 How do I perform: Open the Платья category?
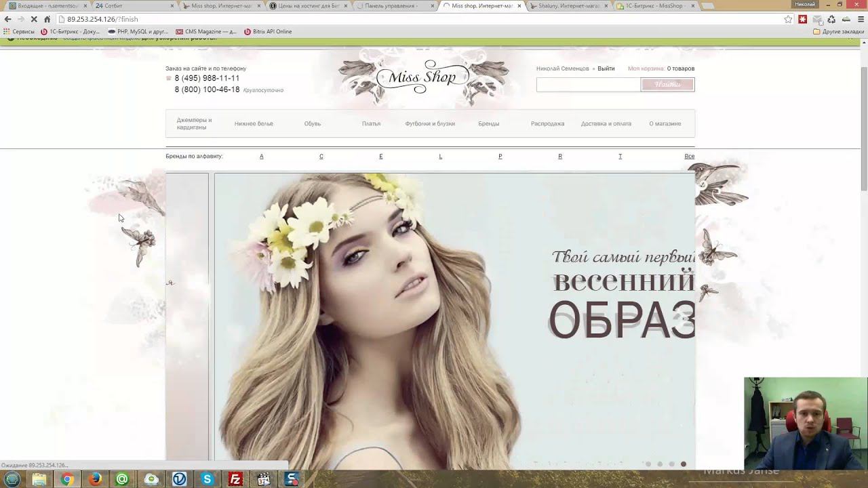(x=371, y=124)
